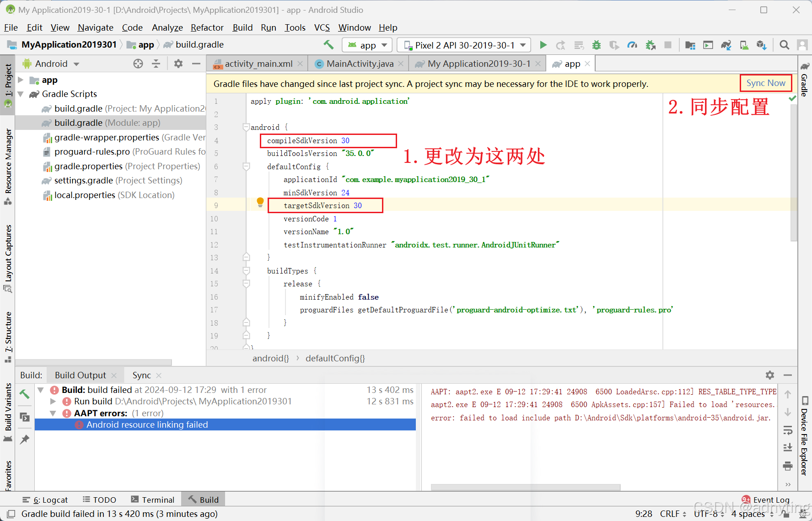The height and width of the screenshot is (521, 812).
Task: Expand the Run build tree node
Action: tap(53, 401)
